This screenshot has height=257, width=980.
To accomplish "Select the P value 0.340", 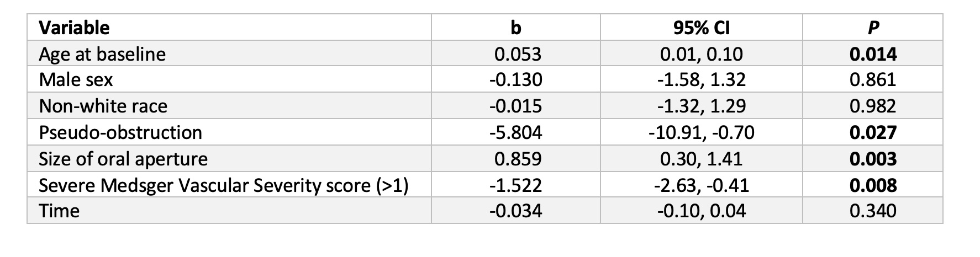I will (x=873, y=211).
